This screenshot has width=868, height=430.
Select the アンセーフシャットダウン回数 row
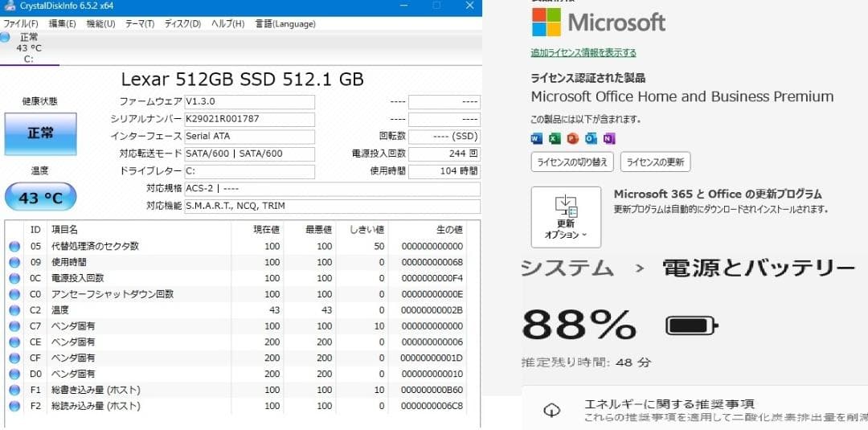237,294
